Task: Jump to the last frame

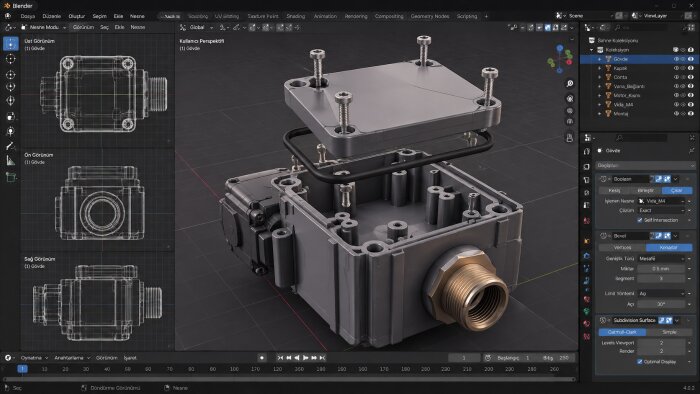Action: [x=322, y=358]
